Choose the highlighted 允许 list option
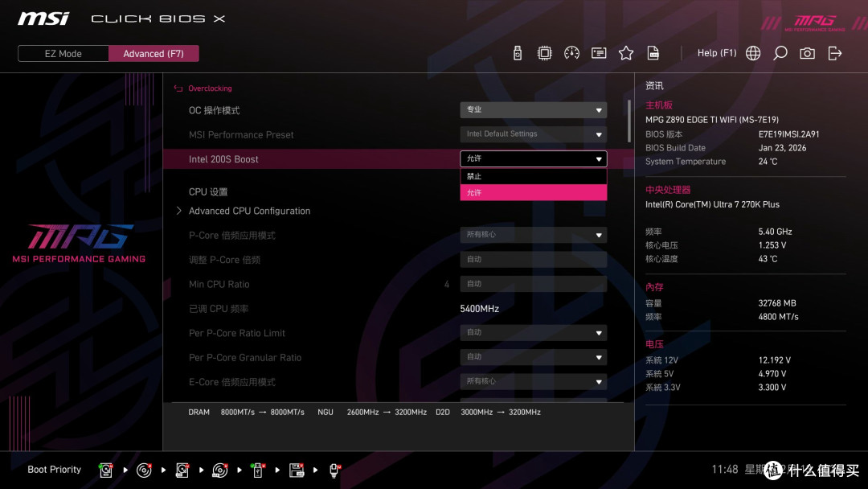The height and width of the screenshot is (489, 868). (533, 192)
